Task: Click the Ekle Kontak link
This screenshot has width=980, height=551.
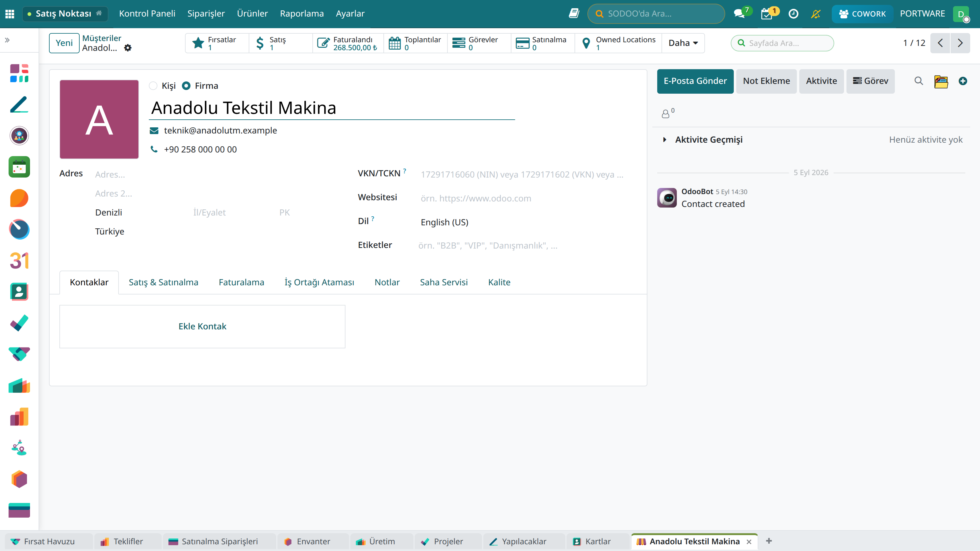Action: (x=202, y=326)
